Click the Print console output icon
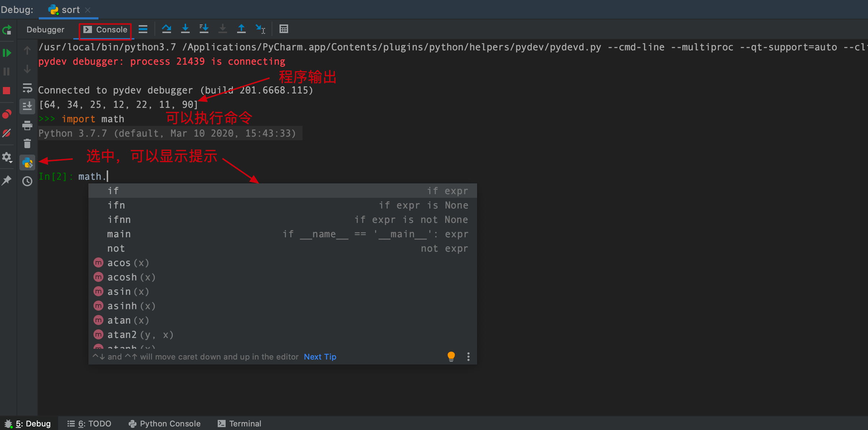Viewport: 868px width, 430px height. point(27,125)
